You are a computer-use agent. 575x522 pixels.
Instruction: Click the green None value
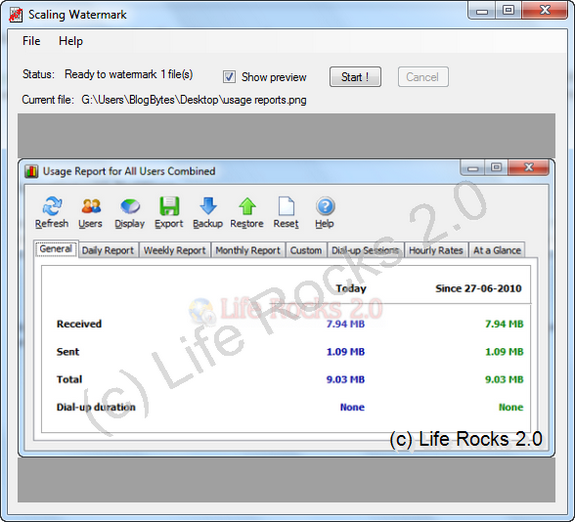[511, 407]
